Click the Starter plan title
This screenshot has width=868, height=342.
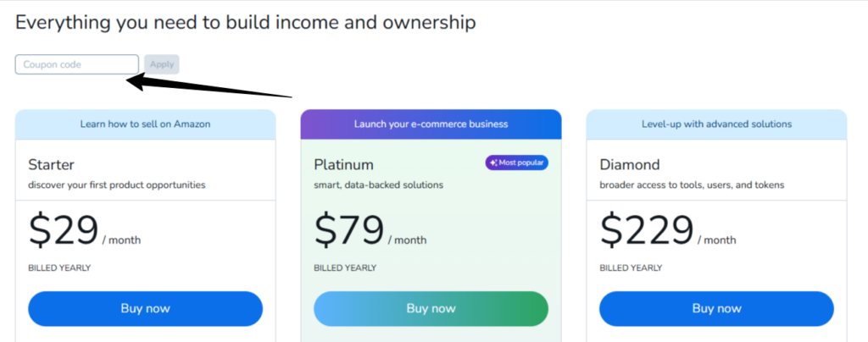pyautogui.click(x=51, y=164)
